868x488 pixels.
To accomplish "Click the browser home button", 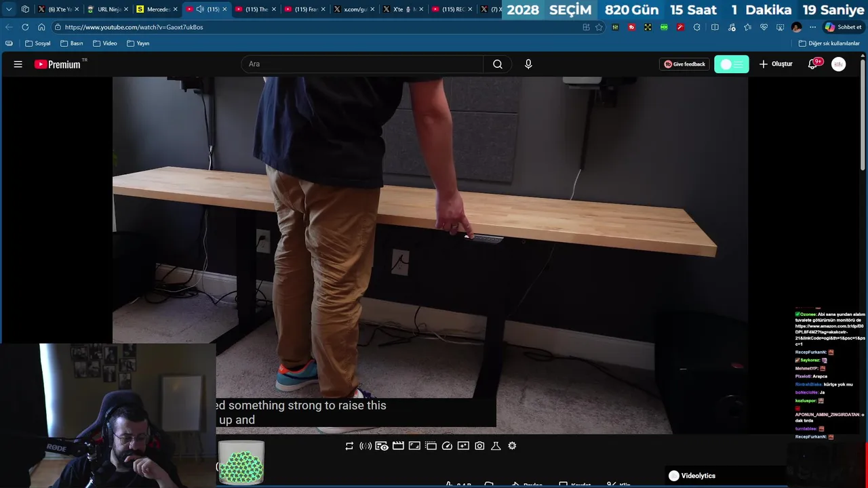I will [x=41, y=27].
